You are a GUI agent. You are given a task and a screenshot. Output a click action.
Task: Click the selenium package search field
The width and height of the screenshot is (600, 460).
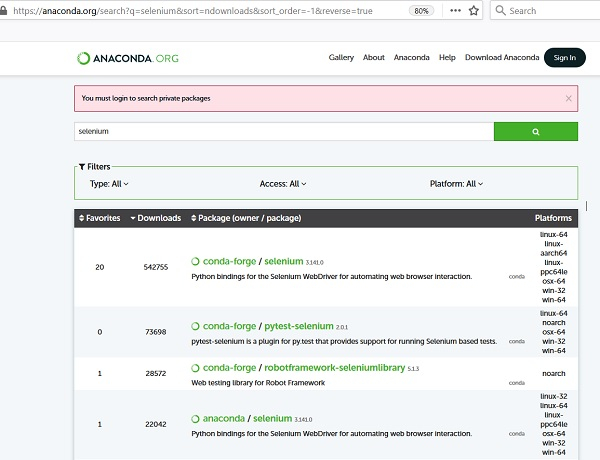pos(284,132)
